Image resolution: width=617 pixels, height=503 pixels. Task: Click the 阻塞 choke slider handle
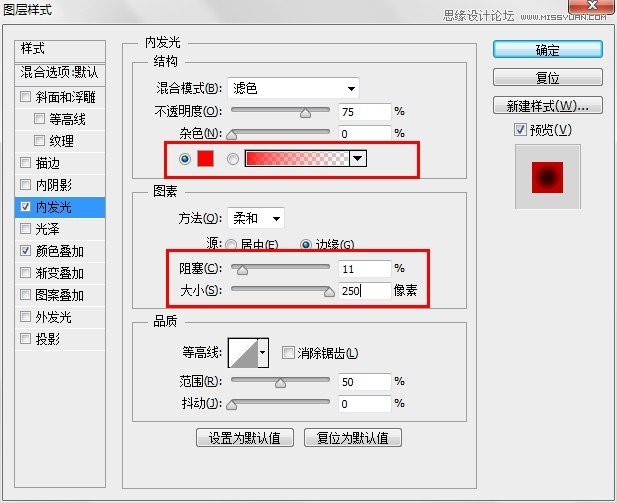(242, 270)
